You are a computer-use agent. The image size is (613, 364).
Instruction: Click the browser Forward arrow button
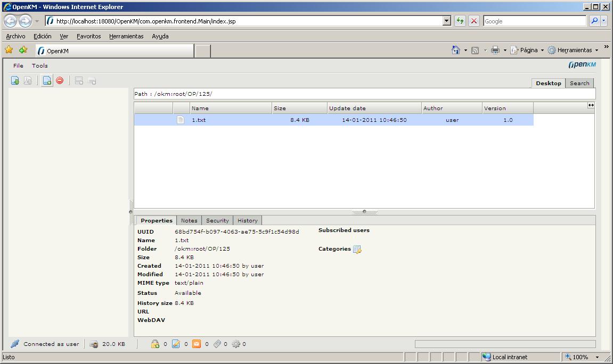coord(26,21)
